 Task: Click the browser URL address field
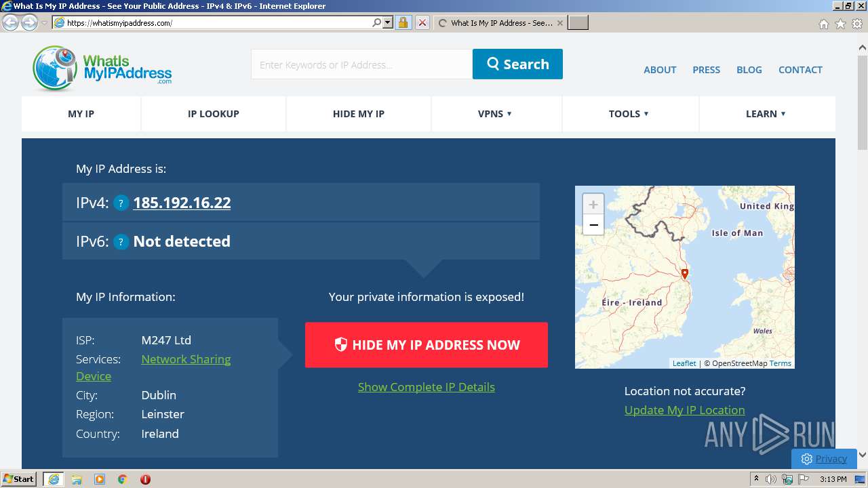tap(217, 22)
